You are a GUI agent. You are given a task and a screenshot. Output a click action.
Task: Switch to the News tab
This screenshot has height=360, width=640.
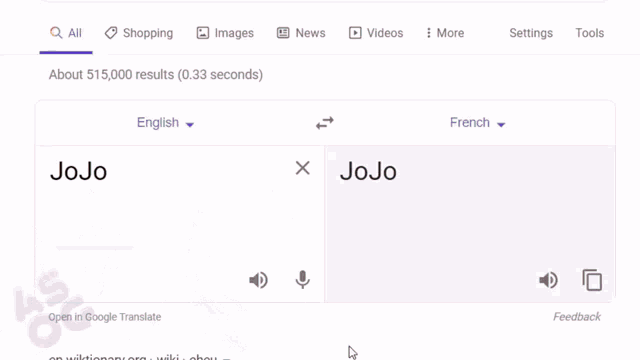tap(301, 33)
